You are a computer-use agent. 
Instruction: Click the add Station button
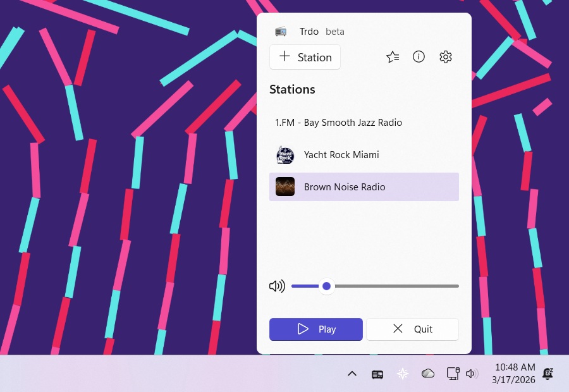coord(305,57)
